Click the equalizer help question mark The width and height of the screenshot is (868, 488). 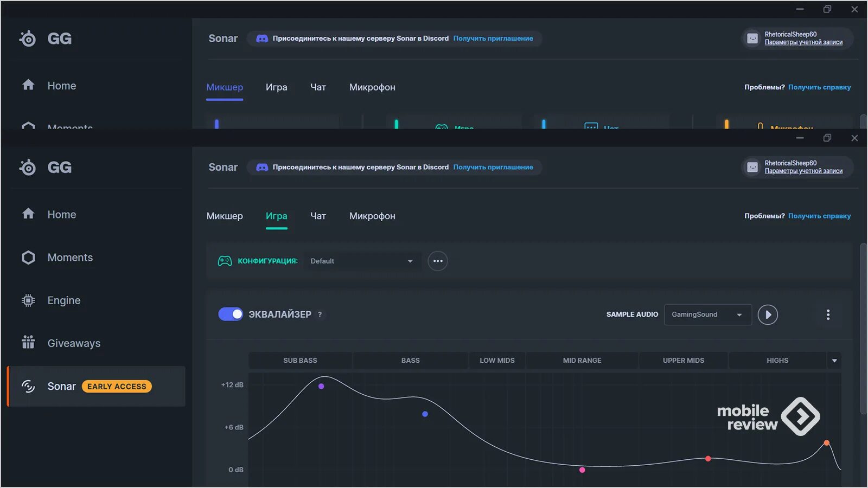pyautogui.click(x=320, y=314)
